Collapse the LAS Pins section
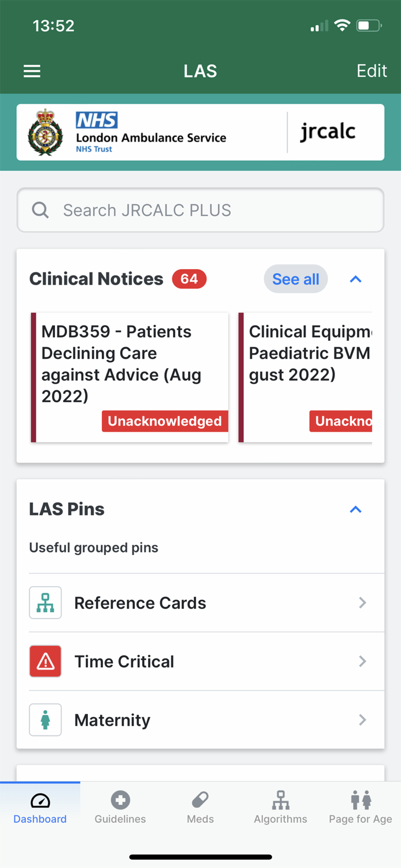Screen dimensions: 401x868 tap(355, 509)
